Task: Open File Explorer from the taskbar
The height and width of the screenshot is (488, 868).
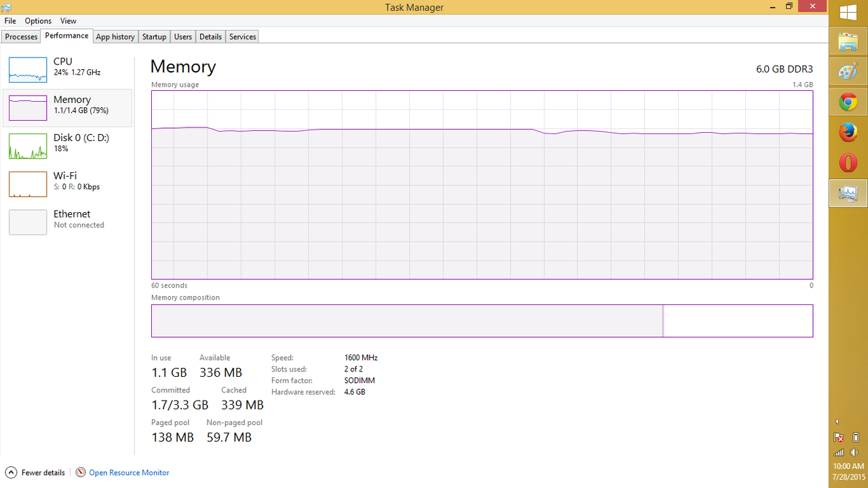Action: tap(848, 41)
